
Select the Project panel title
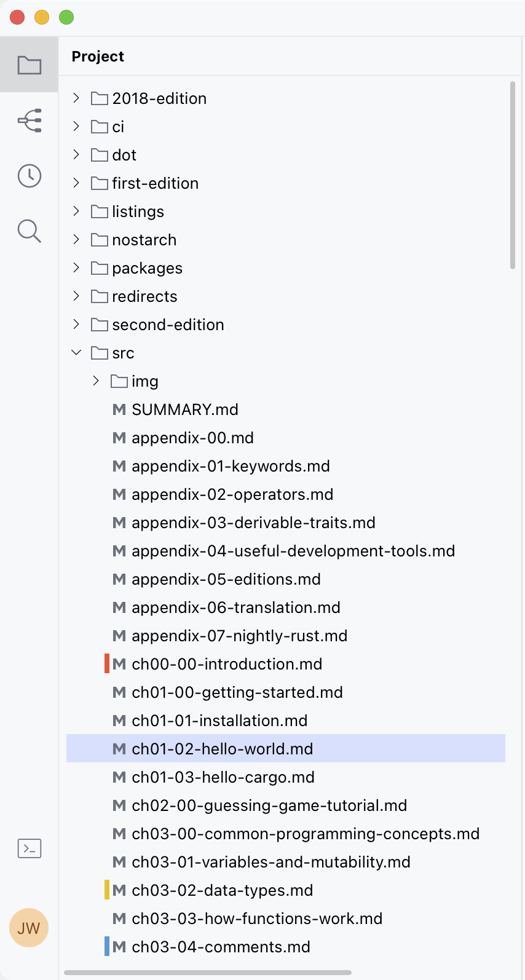[98, 57]
